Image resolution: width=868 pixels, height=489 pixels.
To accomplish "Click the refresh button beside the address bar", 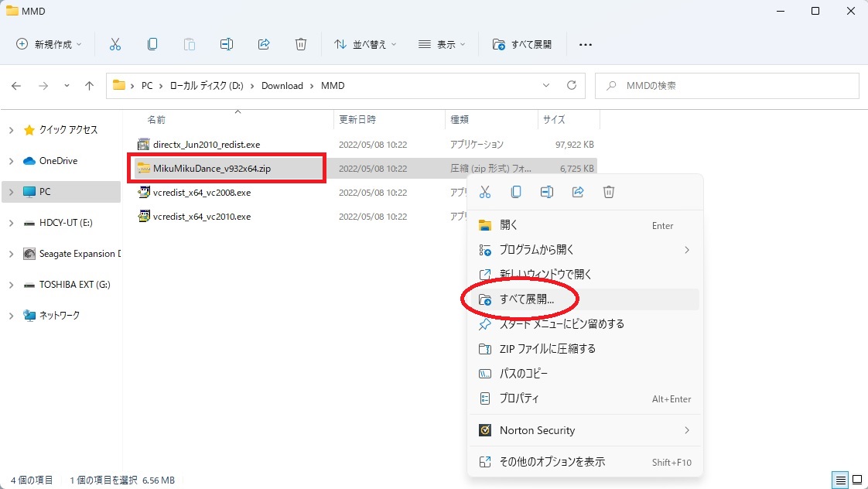I will (x=572, y=86).
